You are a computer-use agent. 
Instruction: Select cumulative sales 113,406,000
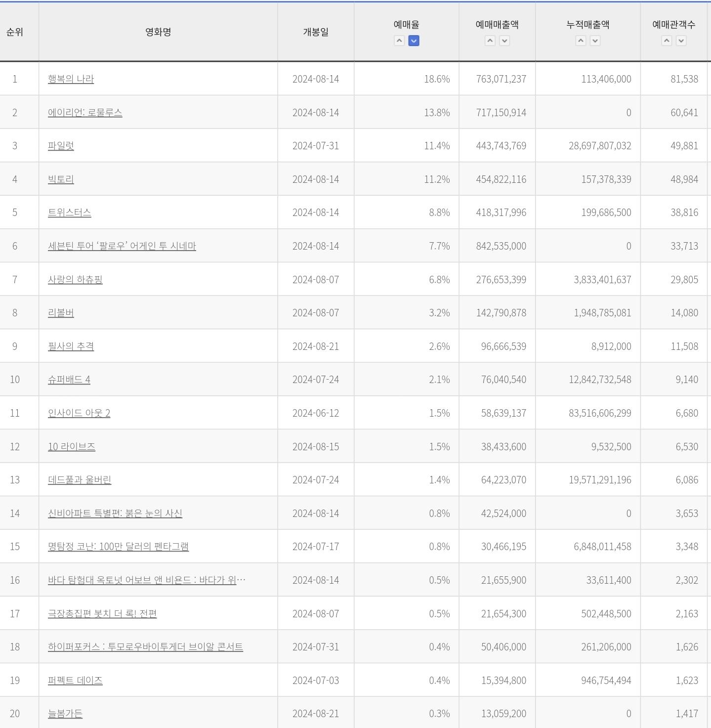[x=606, y=79]
